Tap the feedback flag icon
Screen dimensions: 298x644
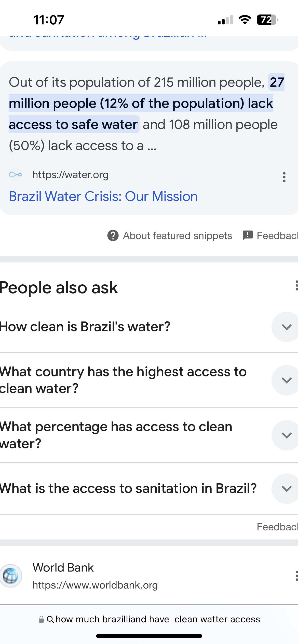[x=248, y=236]
